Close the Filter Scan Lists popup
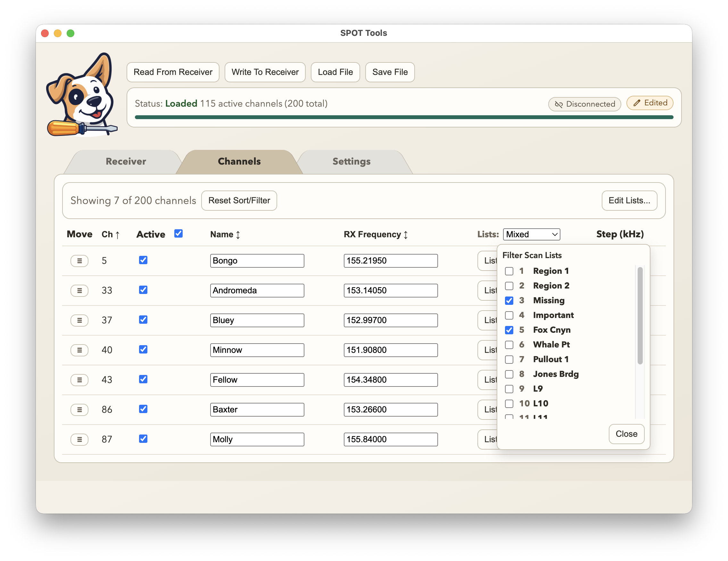 pos(626,434)
